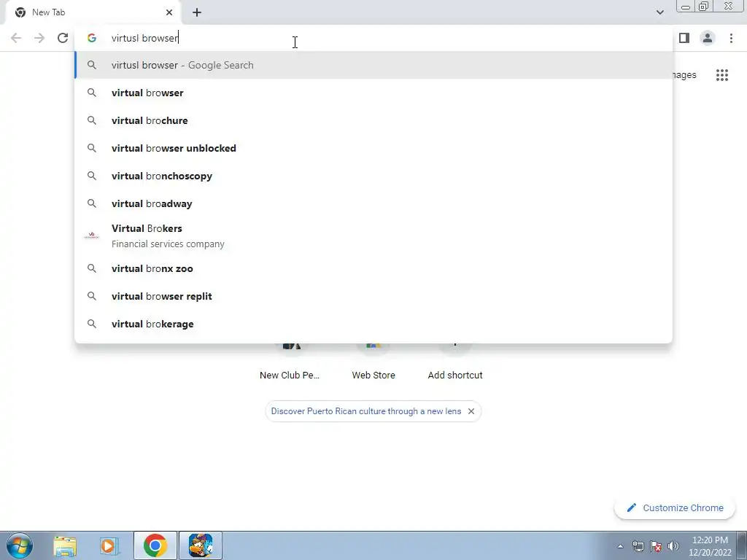Click the Chrome taskbar icon
Viewport: 747px width, 560px height.
click(155, 545)
